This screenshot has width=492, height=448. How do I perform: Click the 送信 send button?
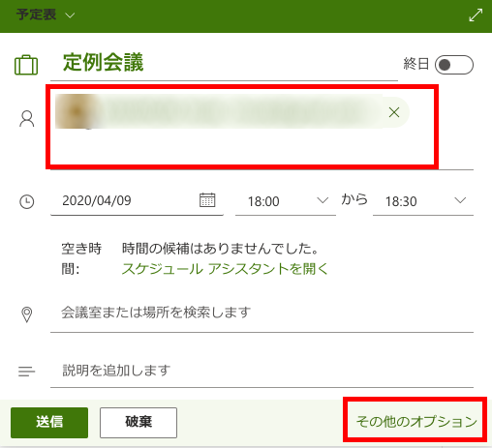click(x=49, y=423)
